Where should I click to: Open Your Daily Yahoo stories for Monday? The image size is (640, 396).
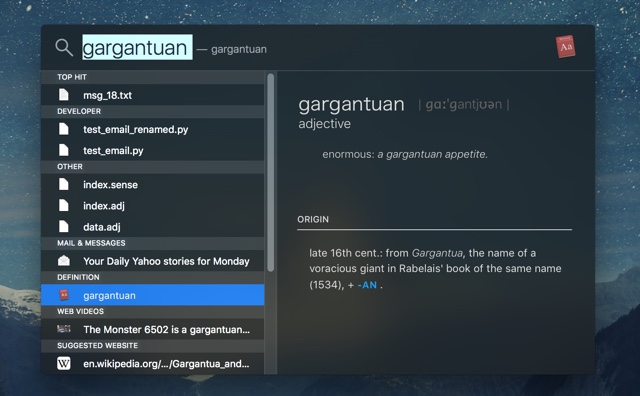pyautogui.click(x=153, y=260)
